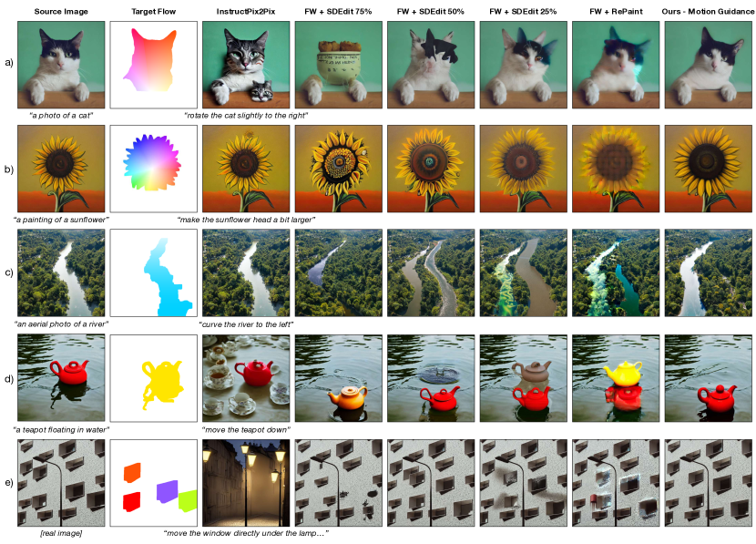756x544 pixels.
Task: Select the colored window blocks flow map
Action: pyautogui.click(x=153, y=483)
